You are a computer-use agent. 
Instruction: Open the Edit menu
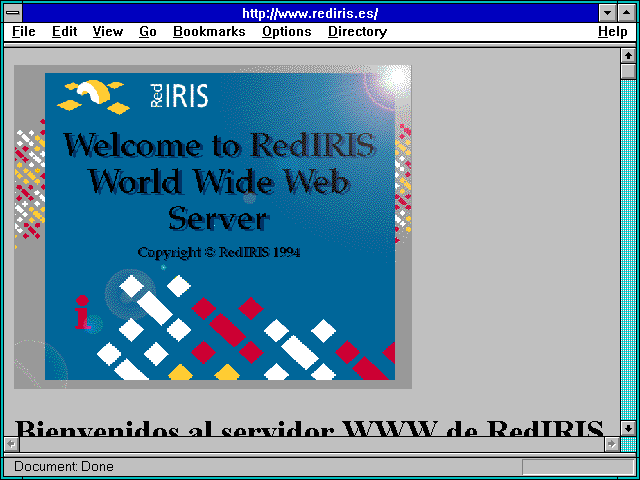tap(64, 32)
